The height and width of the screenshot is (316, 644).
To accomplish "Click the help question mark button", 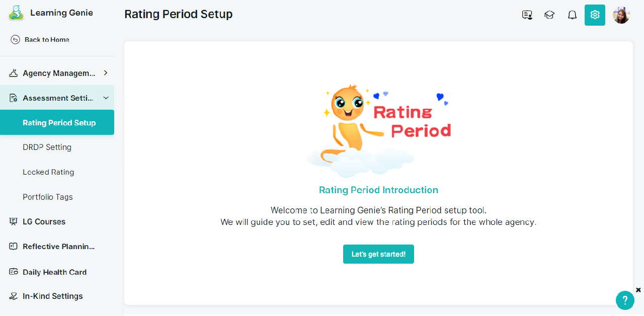I will coord(625,300).
